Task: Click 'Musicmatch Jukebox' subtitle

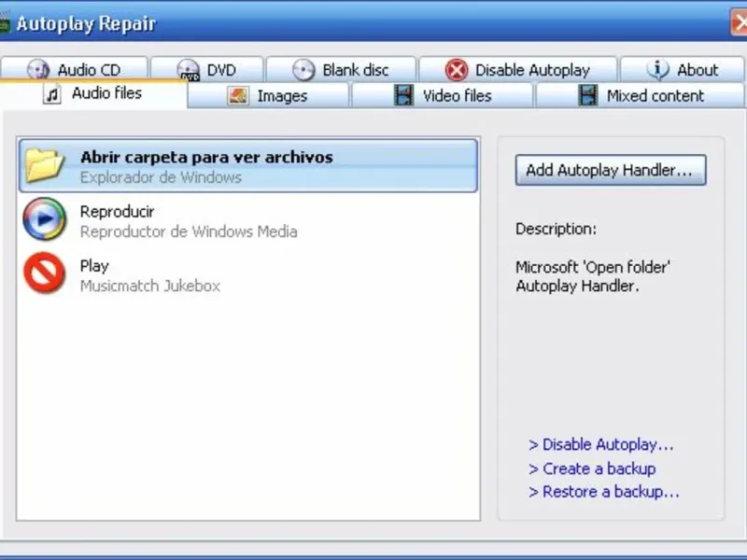Action: (x=150, y=287)
